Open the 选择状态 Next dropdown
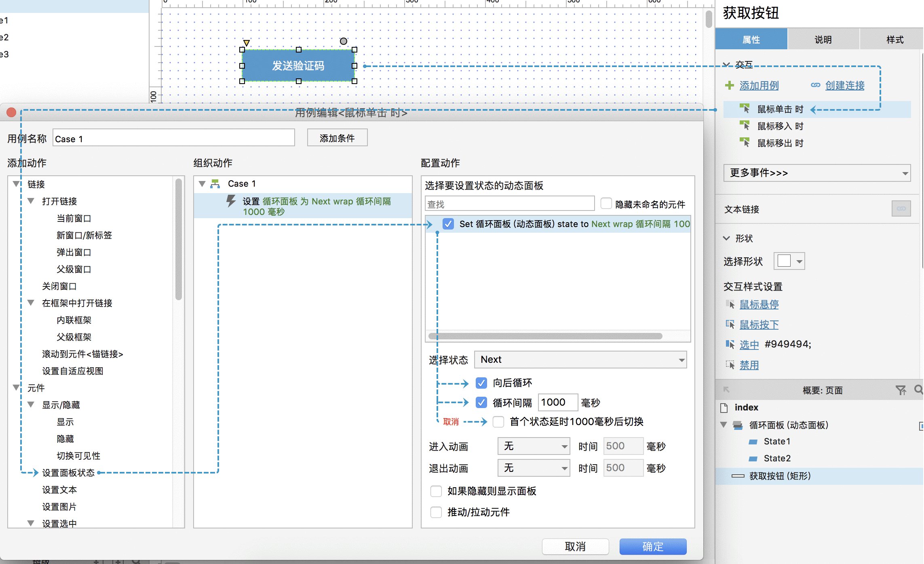The width and height of the screenshot is (924, 564). (580, 360)
